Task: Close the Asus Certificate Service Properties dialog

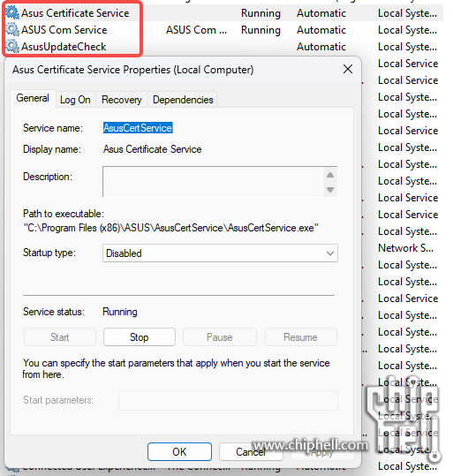Action: point(348,69)
